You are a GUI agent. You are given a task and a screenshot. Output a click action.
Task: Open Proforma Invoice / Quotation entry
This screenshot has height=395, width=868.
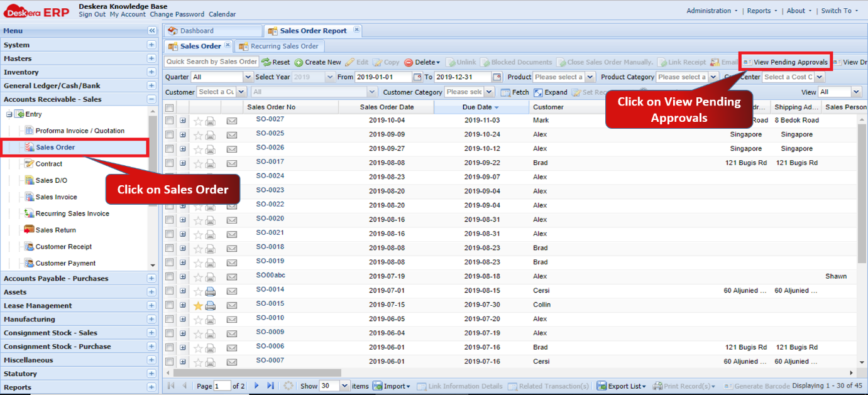pyautogui.click(x=80, y=131)
